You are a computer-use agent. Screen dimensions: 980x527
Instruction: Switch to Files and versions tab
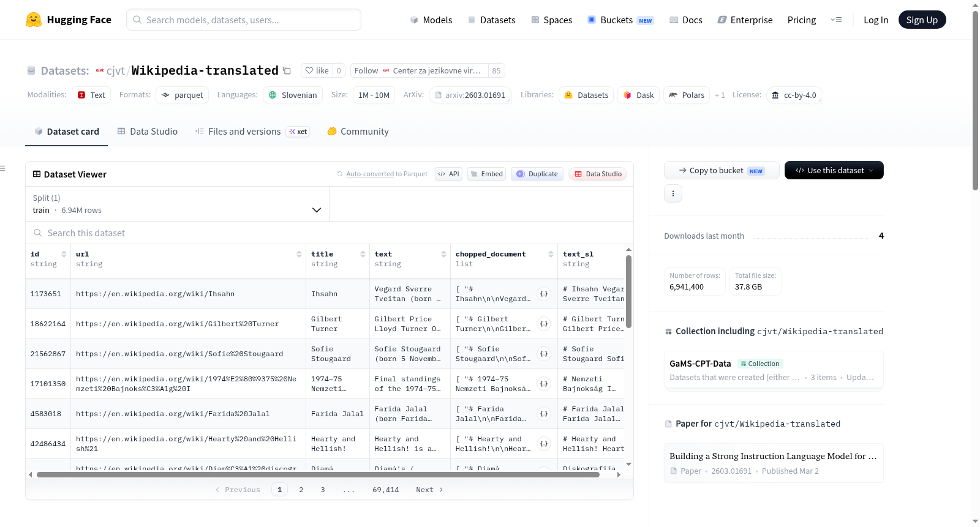(252, 132)
